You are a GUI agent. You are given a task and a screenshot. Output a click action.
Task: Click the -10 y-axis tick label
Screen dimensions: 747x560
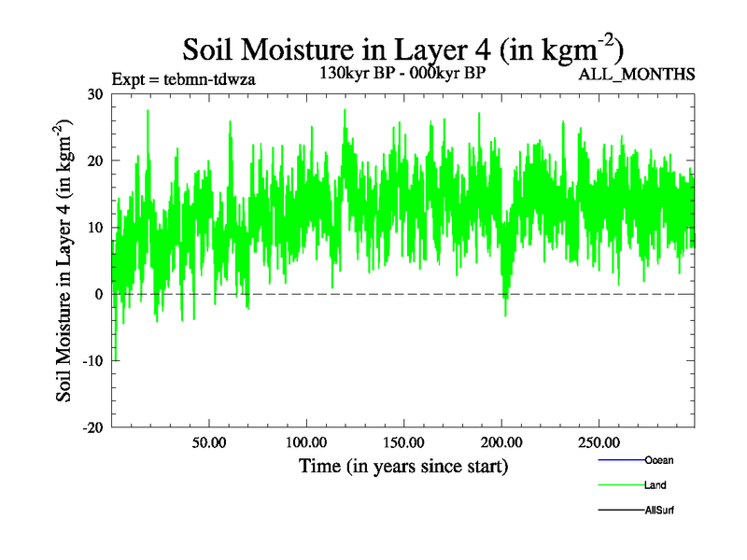[92, 361]
